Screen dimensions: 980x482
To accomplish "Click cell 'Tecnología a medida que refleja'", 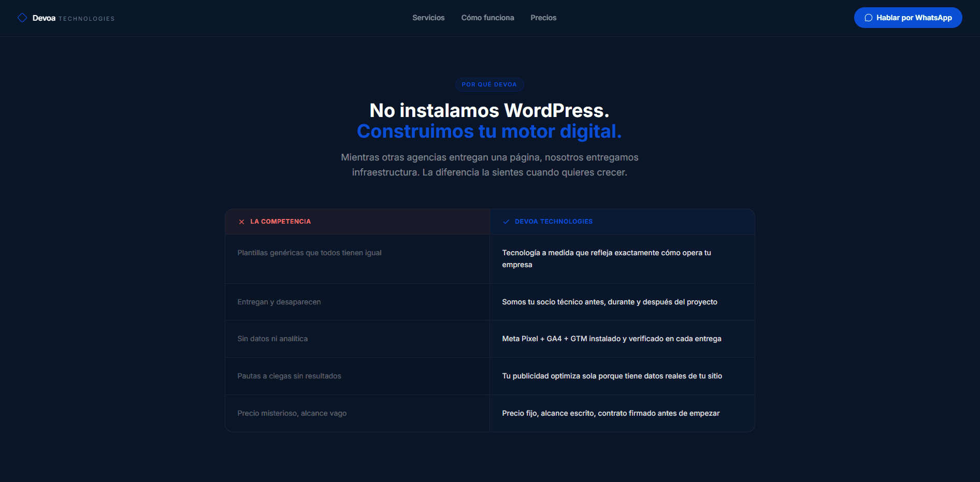I will 622,259.
